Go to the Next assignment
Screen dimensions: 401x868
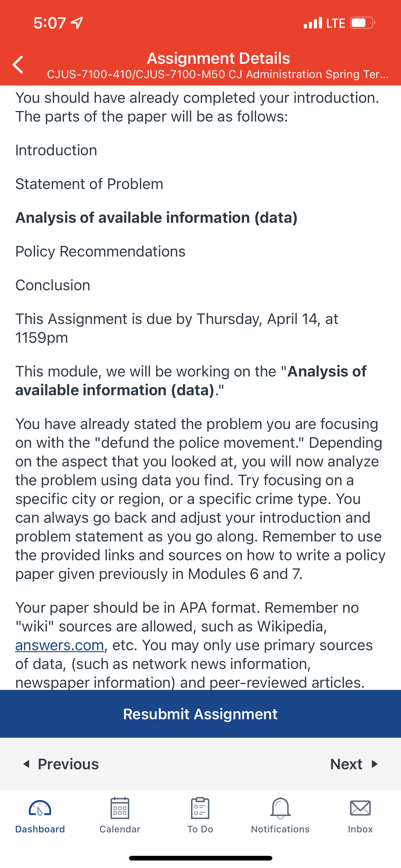(354, 764)
